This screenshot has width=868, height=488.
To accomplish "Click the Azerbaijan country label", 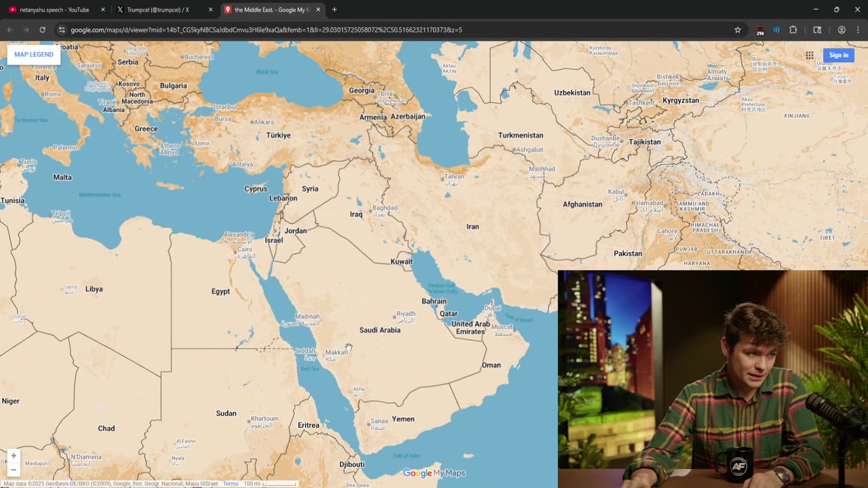I will [x=408, y=116].
